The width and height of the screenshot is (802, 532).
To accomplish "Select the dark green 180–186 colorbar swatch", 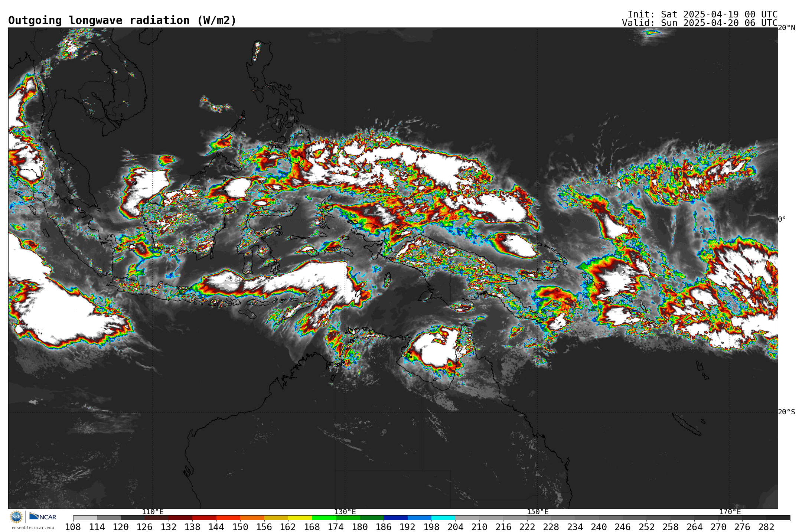I will tap(372, 518).
